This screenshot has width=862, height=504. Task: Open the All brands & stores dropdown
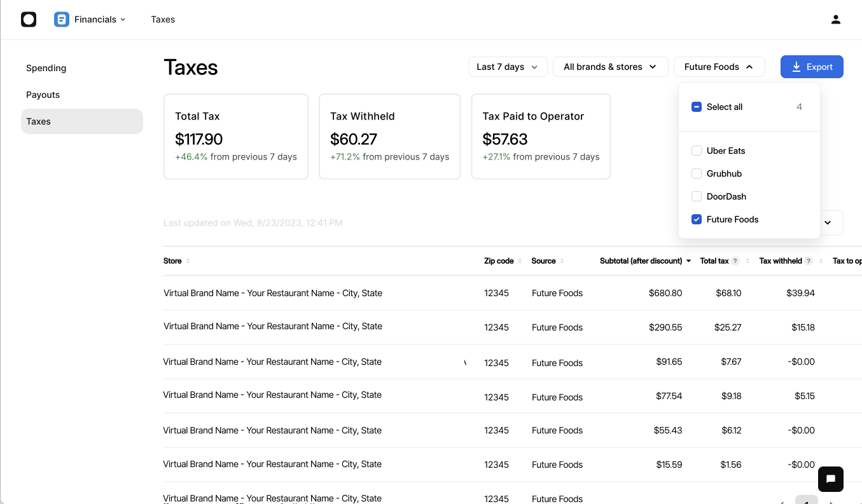pyautogui.click(x=611, y=67)
